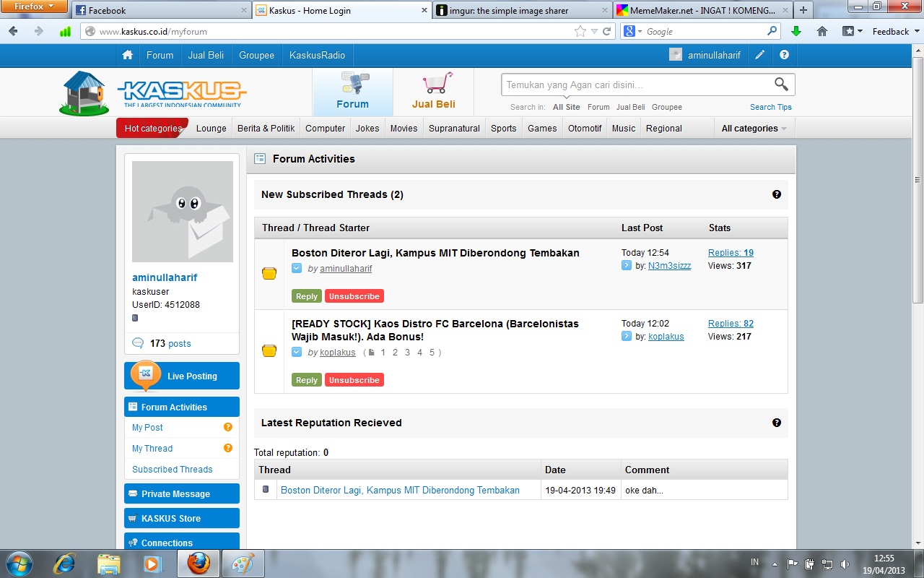This screenshot has width=924, height=578.
Task: Click the green signal bars addon icon
Action: 66,31
